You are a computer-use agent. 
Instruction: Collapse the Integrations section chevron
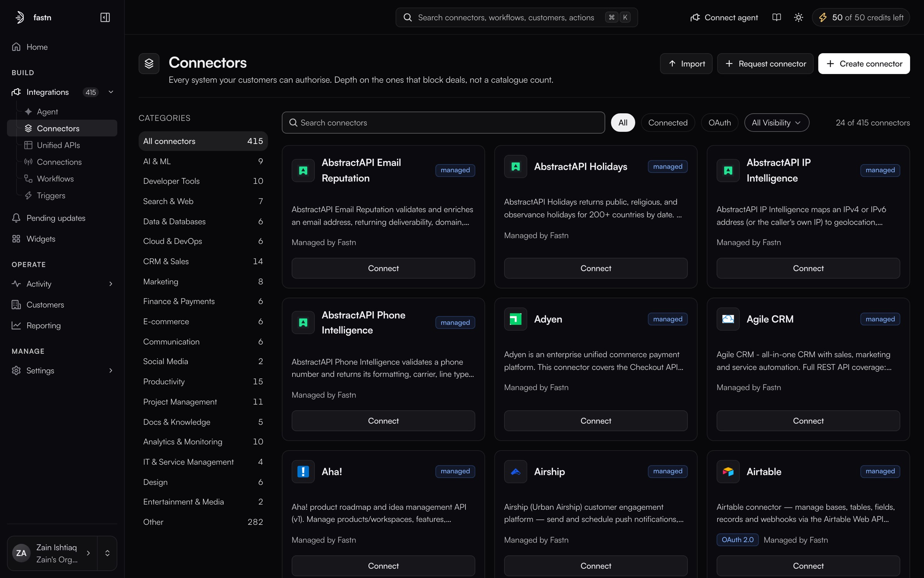tap(111, 92)
